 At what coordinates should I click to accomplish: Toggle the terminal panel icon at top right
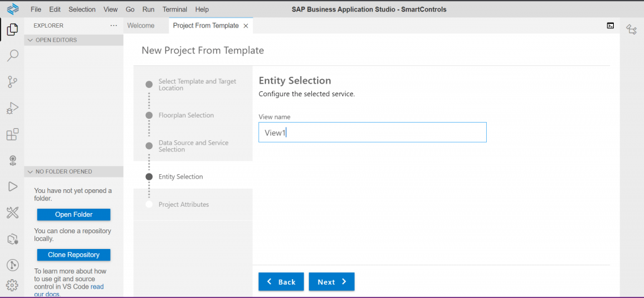click(610, 25)
